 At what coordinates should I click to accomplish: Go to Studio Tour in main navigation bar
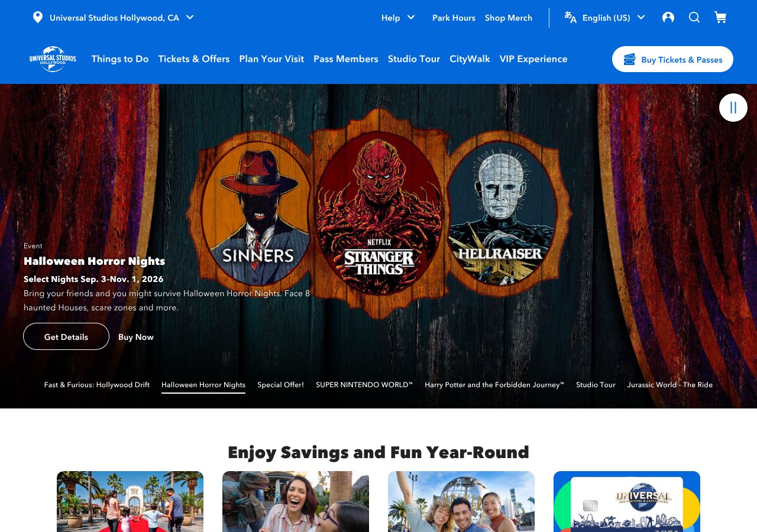point(414,59)
